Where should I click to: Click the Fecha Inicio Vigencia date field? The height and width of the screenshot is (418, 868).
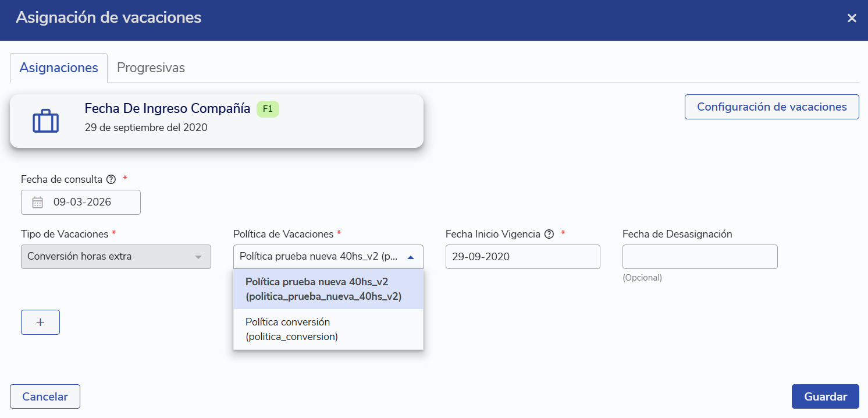click(x=522, y=257)
